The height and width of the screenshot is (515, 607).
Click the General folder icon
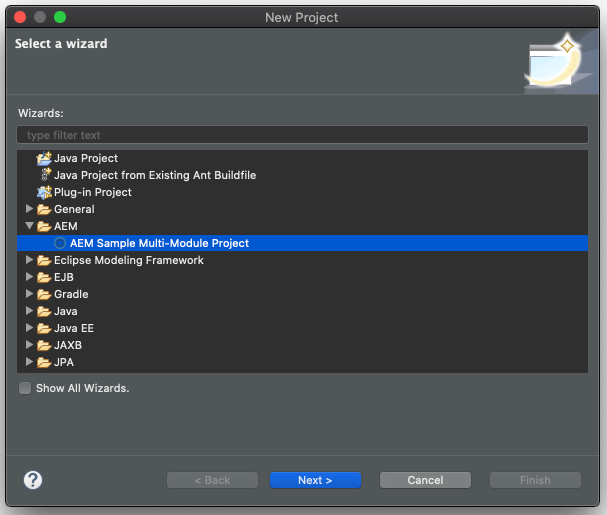(44, 209)
